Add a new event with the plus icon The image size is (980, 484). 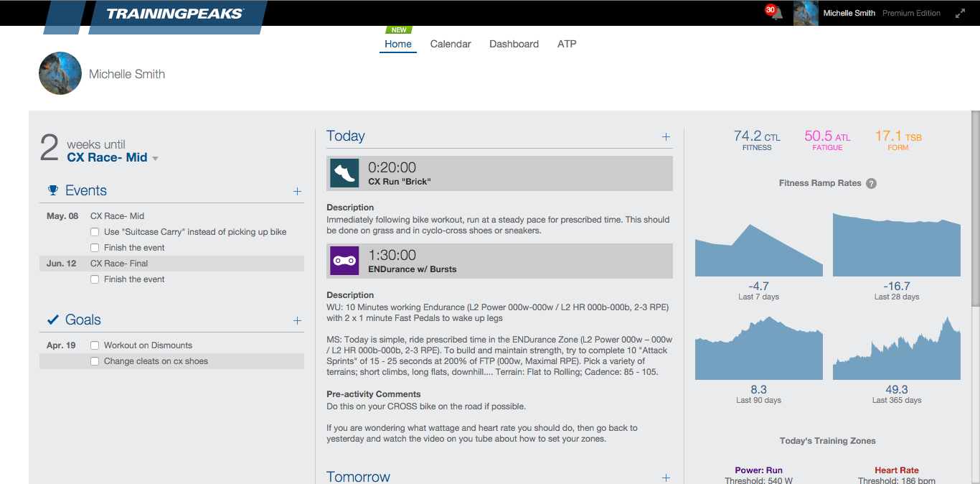pos(297,191)
